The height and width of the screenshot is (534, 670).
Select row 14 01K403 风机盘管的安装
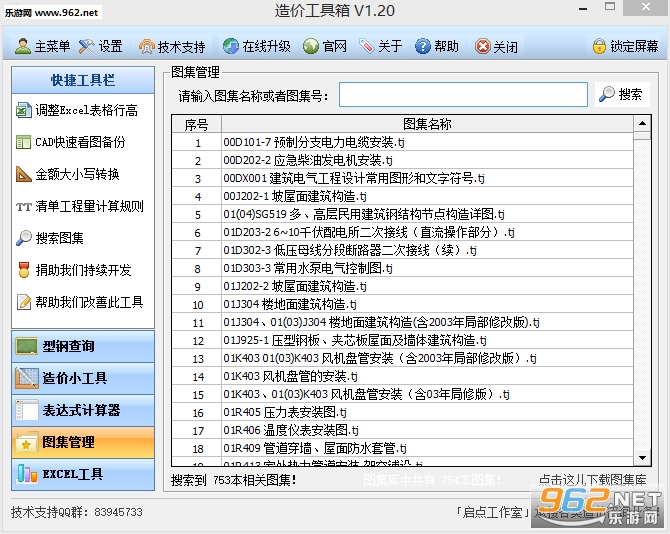(x=403, y=376)
